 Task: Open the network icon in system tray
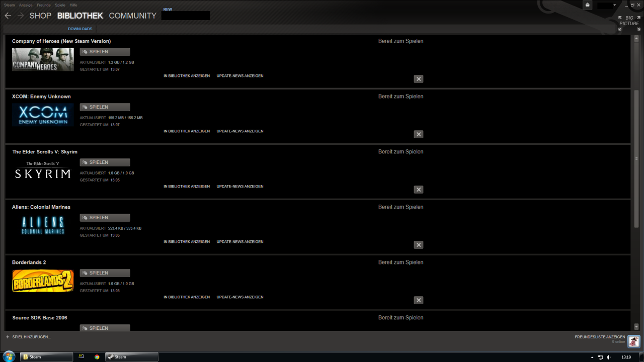coord(600,357)
